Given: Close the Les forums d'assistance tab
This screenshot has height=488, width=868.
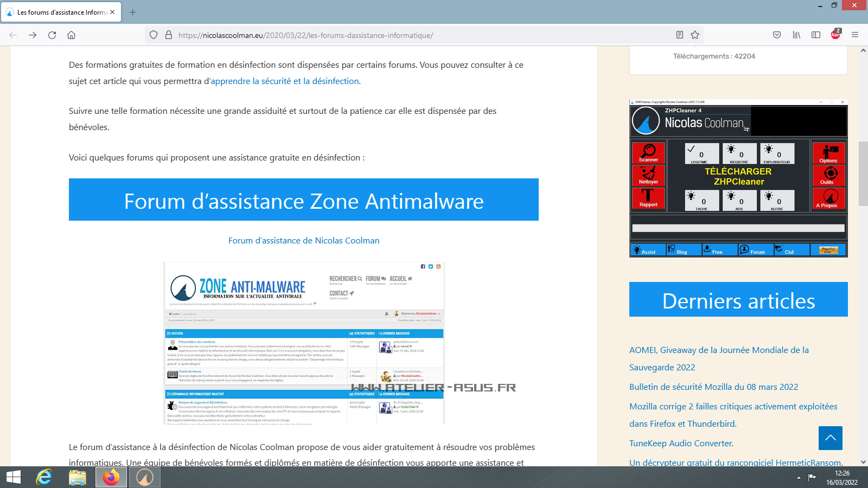Looking at the screenshot, I should [112, 12].
